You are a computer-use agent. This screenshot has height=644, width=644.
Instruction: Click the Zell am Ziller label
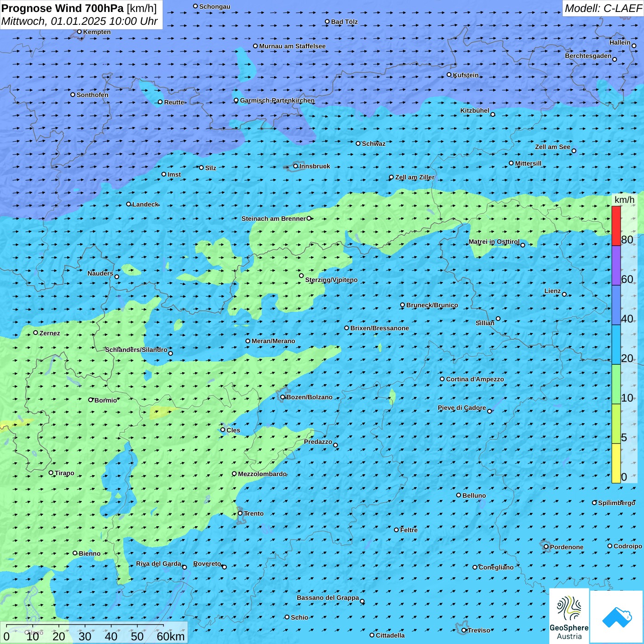(x=414, y=177)
